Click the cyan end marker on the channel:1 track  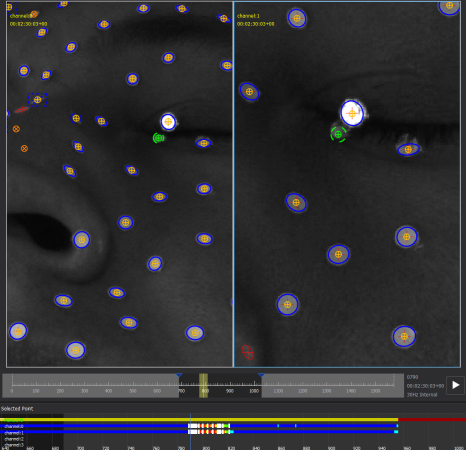(x=396, y=432)
